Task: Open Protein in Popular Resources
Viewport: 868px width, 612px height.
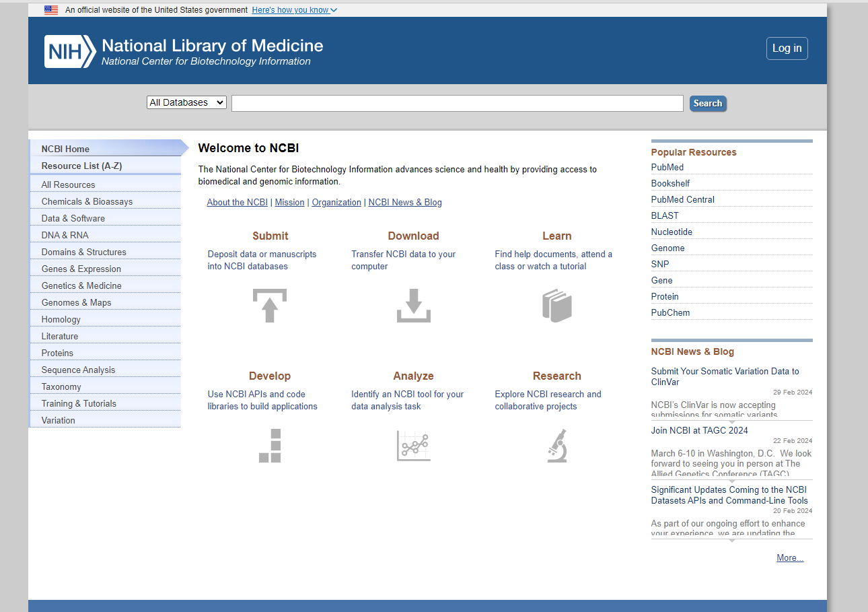Action: click(x=665, y=296)
